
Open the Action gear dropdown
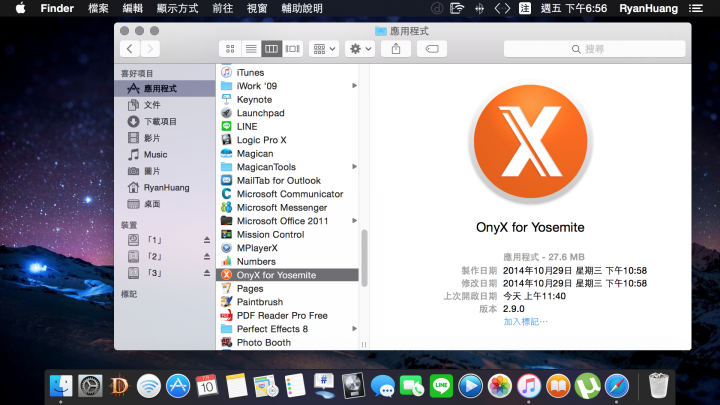point(360,49)
